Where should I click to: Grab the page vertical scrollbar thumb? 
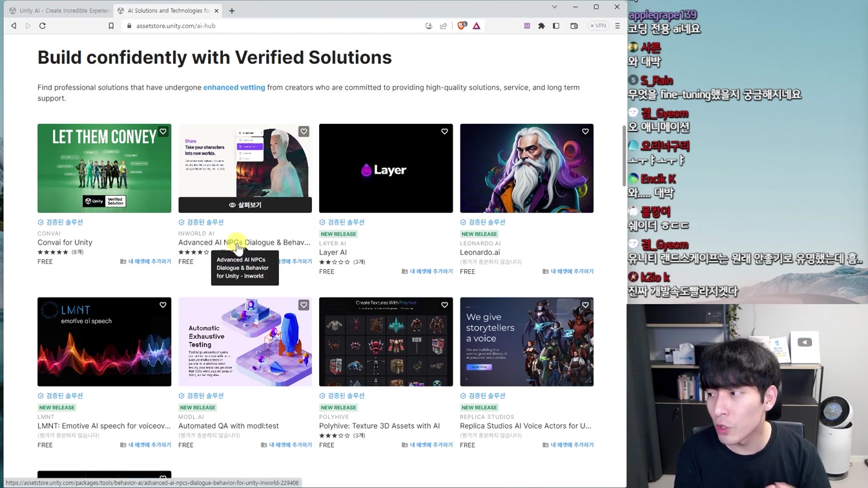624,155
